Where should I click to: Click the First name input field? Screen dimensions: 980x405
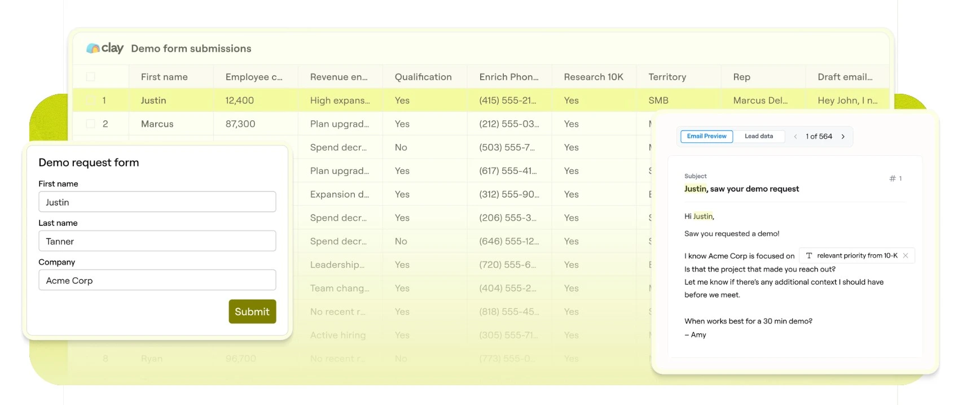point(157,202)
